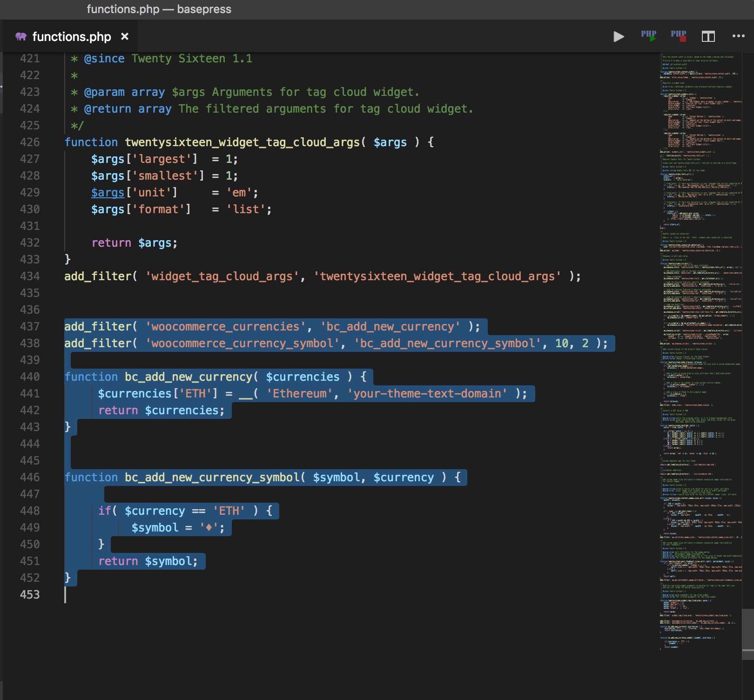
Task: Click 'widget_tag_cloud_args' string on line 434
Action: (x=222, y=276)
